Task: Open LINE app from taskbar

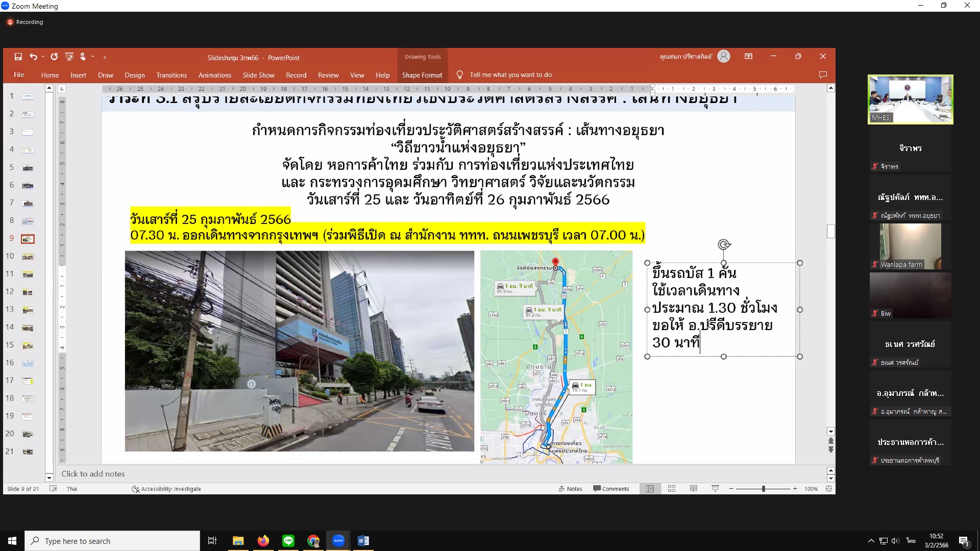Action: point(288,541)
